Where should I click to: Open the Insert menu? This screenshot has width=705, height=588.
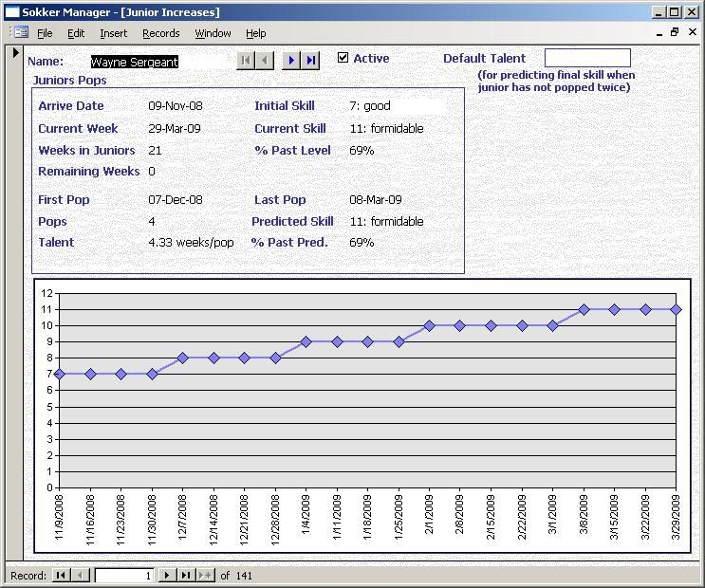[x=113, y=33]
